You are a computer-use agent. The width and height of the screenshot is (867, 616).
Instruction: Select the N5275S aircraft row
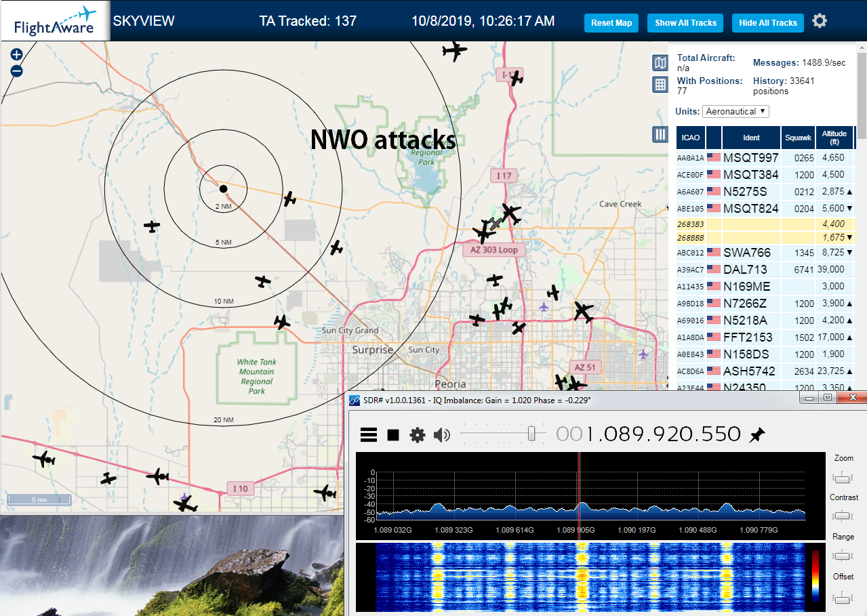point(765,192)
